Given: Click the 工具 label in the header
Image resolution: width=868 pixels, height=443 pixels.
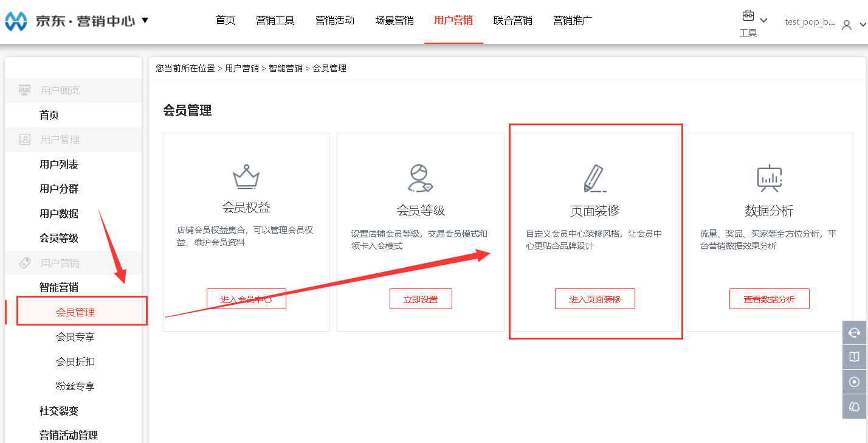Looking at the screenshot, I should pyautogui.click(x=748, y=33).
